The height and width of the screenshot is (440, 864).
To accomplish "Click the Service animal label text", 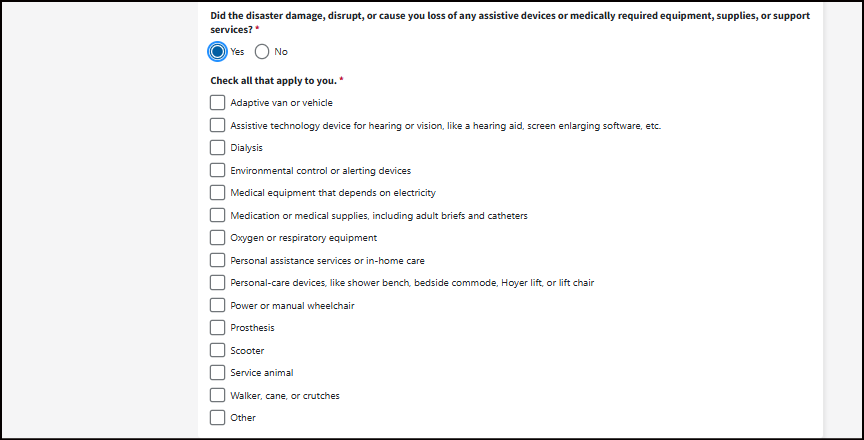I will tap(262, 373).
